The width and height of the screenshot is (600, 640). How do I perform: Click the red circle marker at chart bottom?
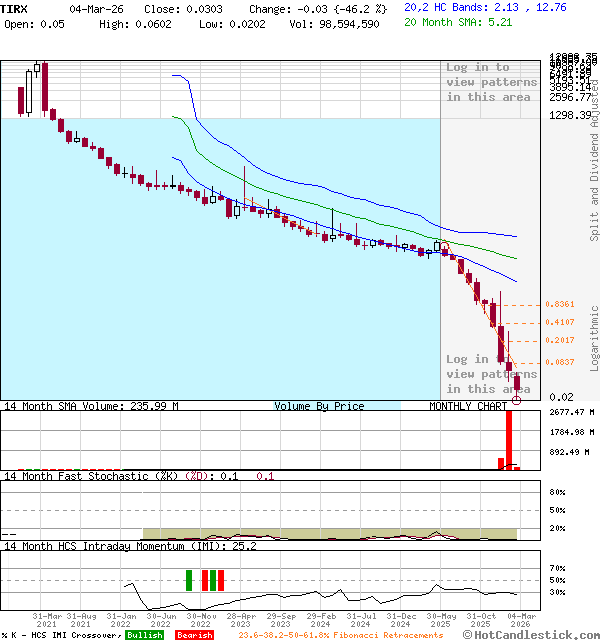click(x=517, y=400)
